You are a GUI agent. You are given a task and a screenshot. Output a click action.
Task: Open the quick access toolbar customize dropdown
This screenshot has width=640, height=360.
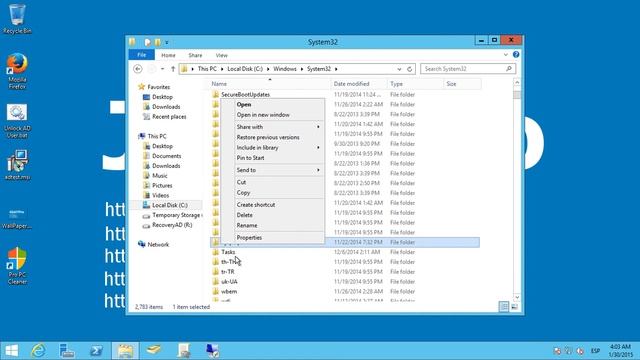[x=167, y=42]
